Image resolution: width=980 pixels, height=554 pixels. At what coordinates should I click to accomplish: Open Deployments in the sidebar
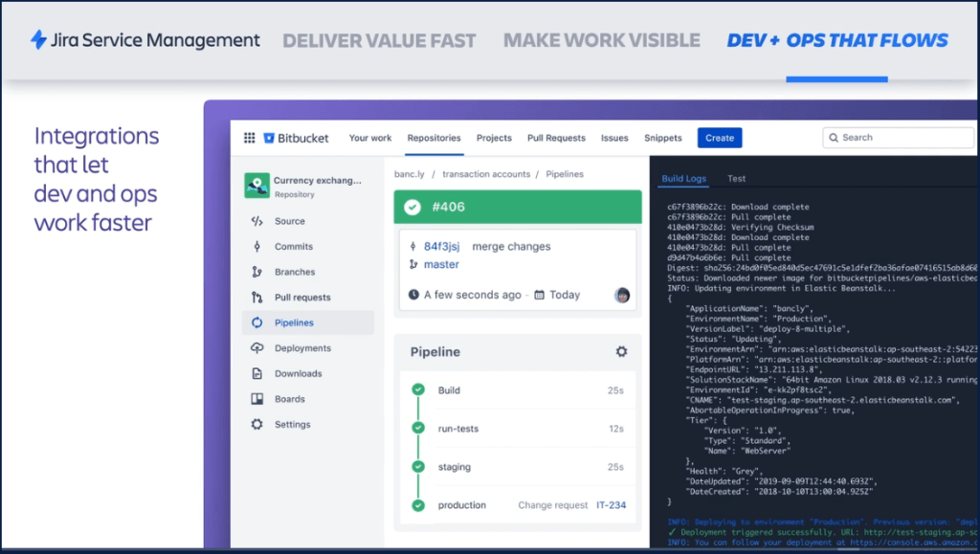(302, 348)
